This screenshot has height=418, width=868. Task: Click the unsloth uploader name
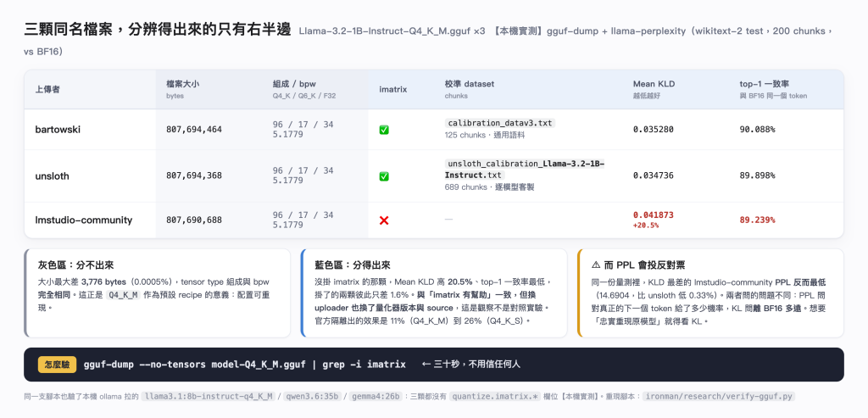52,176
